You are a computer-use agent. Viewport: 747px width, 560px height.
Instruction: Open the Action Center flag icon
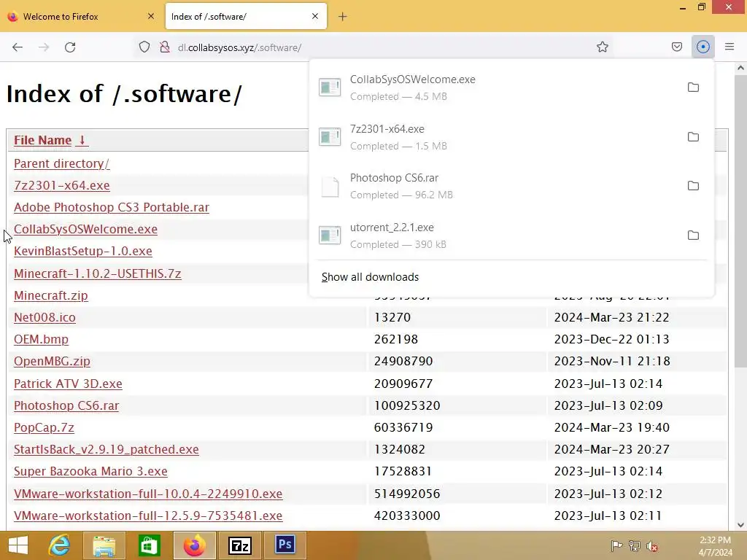616,546
